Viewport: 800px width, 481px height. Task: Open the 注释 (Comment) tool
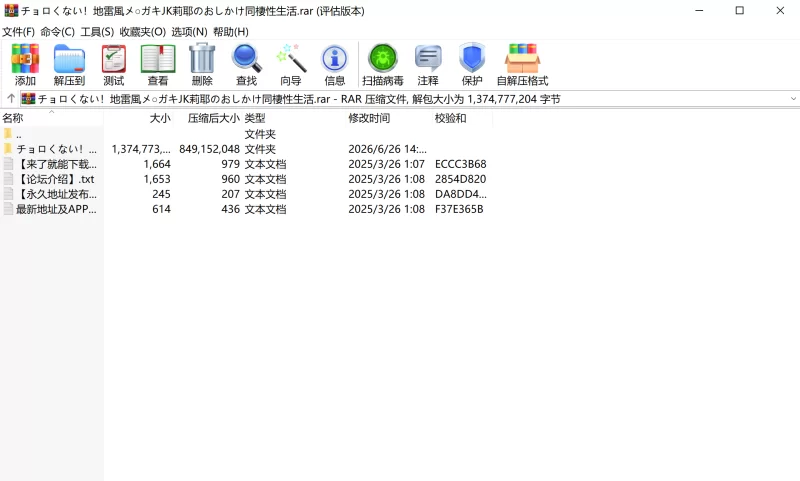[x=428, y=58]
